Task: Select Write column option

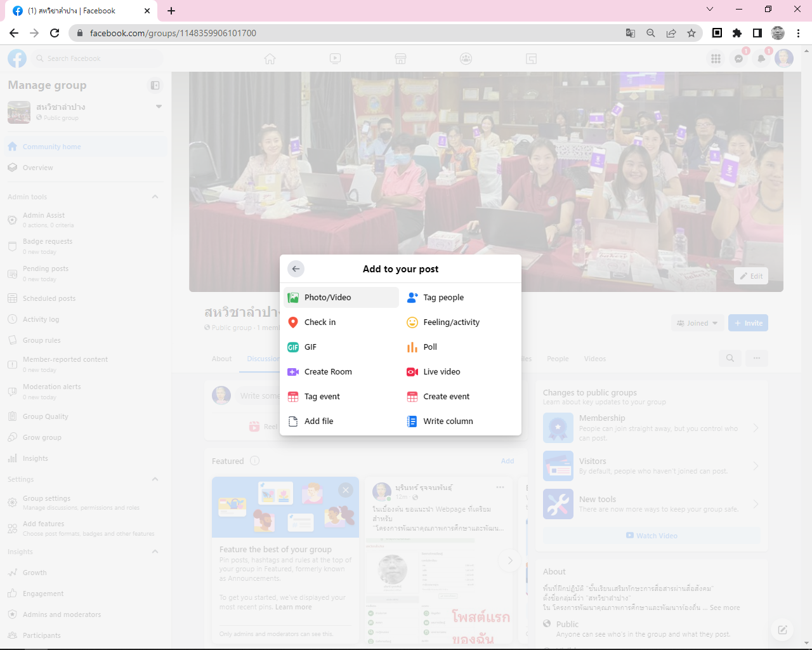Action: (x=460, y=421)
